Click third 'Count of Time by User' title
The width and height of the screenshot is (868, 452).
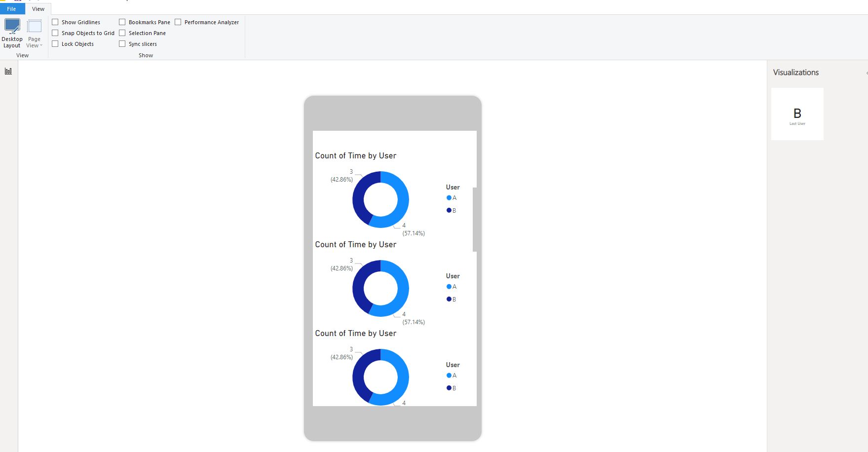click(x=356, y=334)
